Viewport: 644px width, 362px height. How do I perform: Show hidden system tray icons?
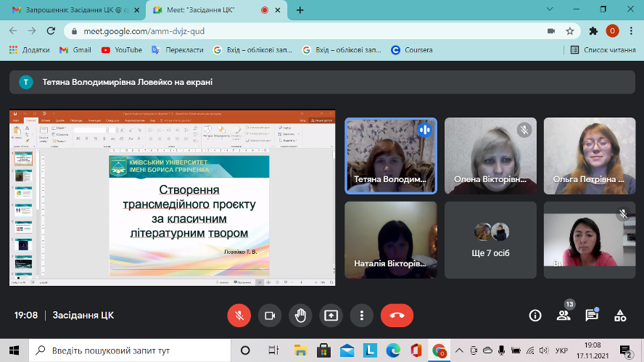click(459, 350)
